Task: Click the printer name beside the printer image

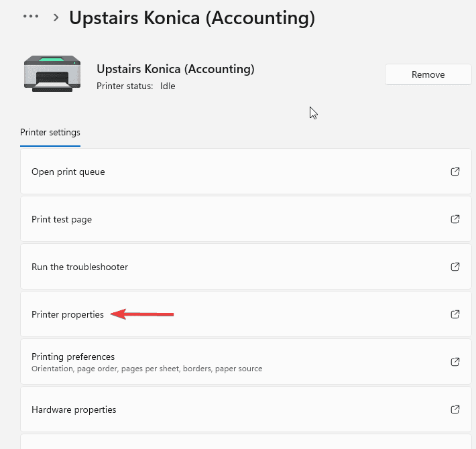Action: [x=175, y=69]
